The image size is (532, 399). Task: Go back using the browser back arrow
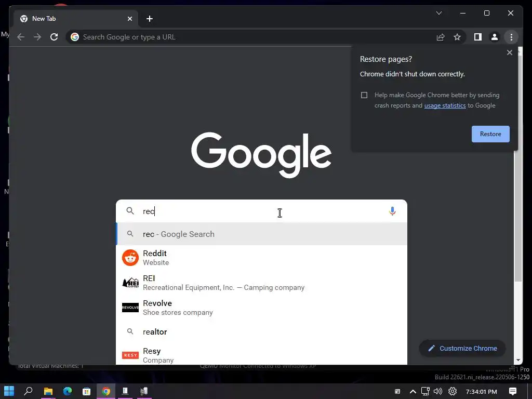tap(21, 37)
